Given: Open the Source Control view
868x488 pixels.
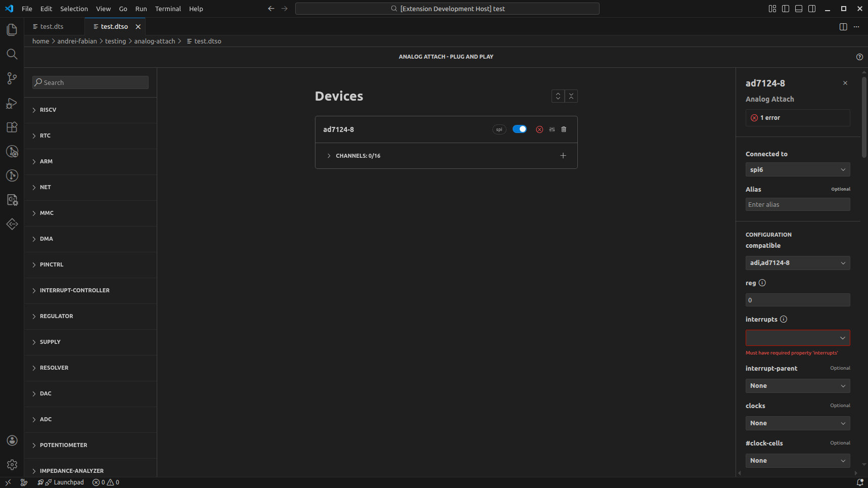Looking at the screenshot, I should coord(12,78).
